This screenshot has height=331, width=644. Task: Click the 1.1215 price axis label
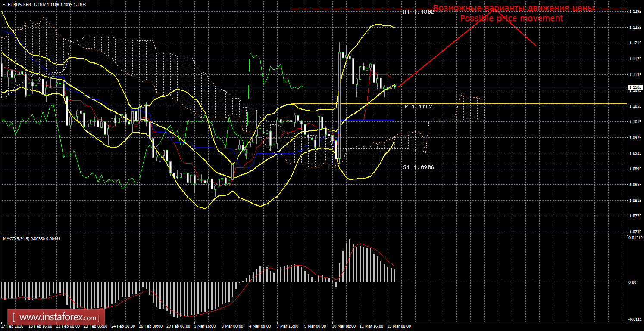pos(635,43)
